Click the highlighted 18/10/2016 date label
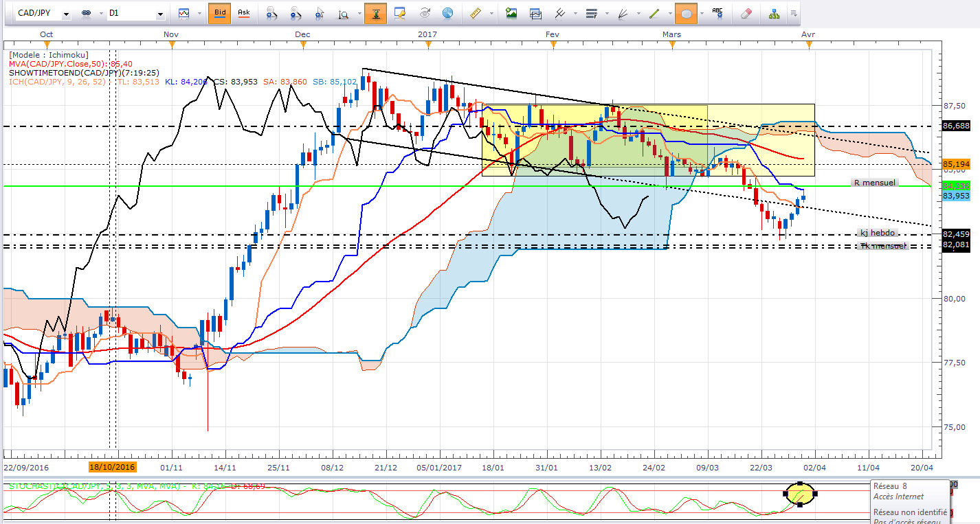This screenshot has height=524, width=980. pyautogui.click(x=113, y=467)
